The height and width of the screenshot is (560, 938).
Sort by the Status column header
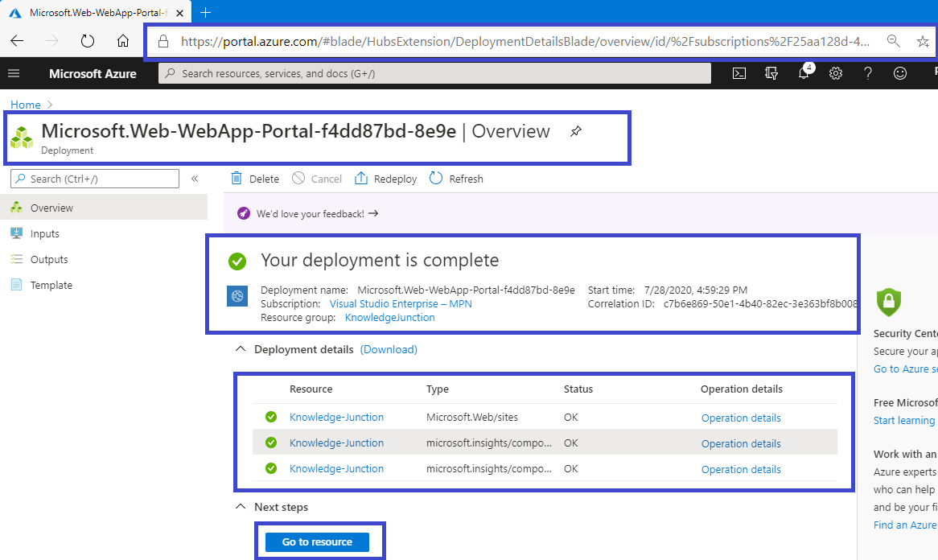coord(578,389)
